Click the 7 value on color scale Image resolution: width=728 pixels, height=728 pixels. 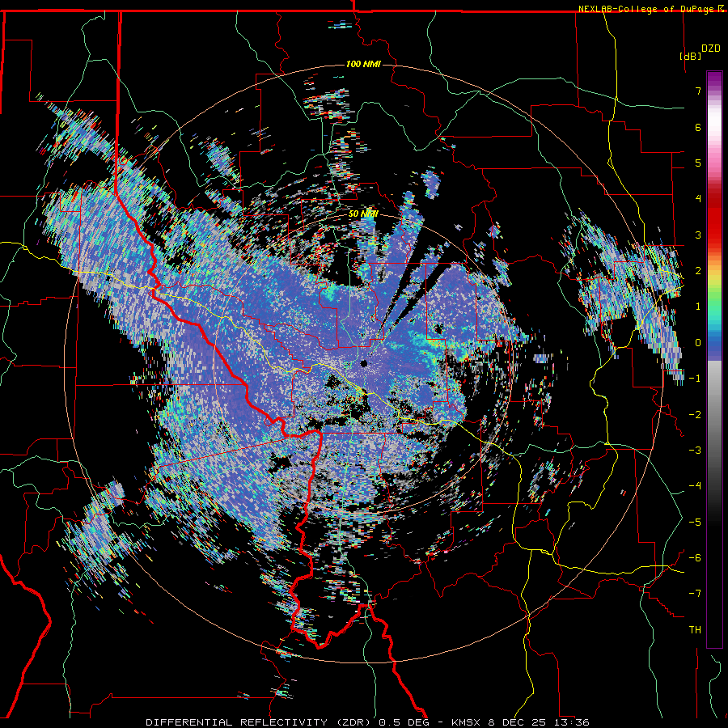698,91
